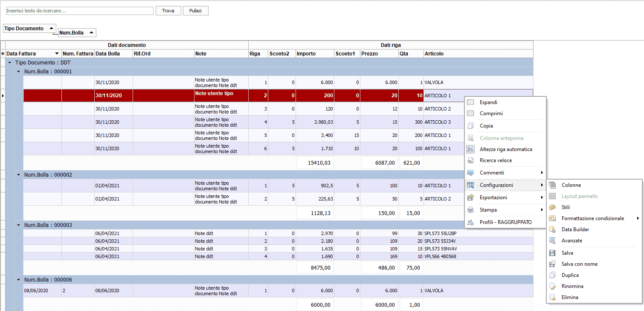Click the price total 6087,00

tap(379, 163)
